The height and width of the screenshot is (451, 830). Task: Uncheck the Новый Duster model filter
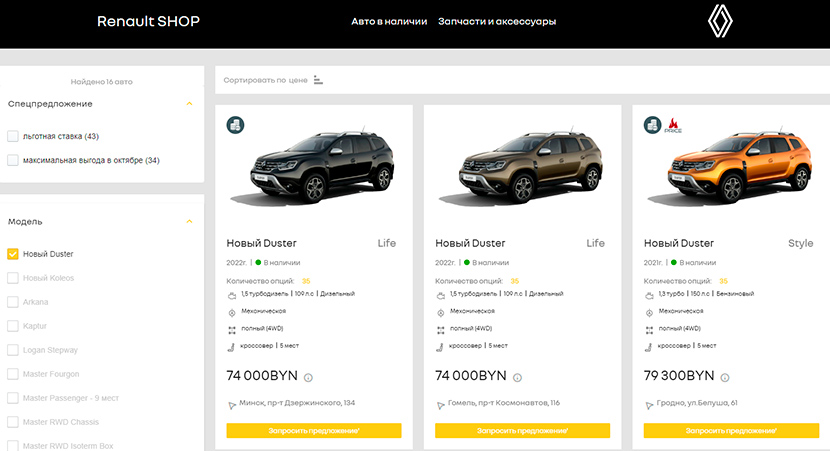click(x=13, y=254)
